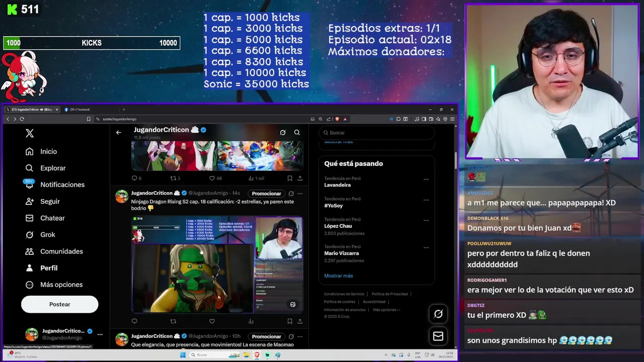
Task: Click the X logo in the sidebar
Action: (x=30, y=133)
